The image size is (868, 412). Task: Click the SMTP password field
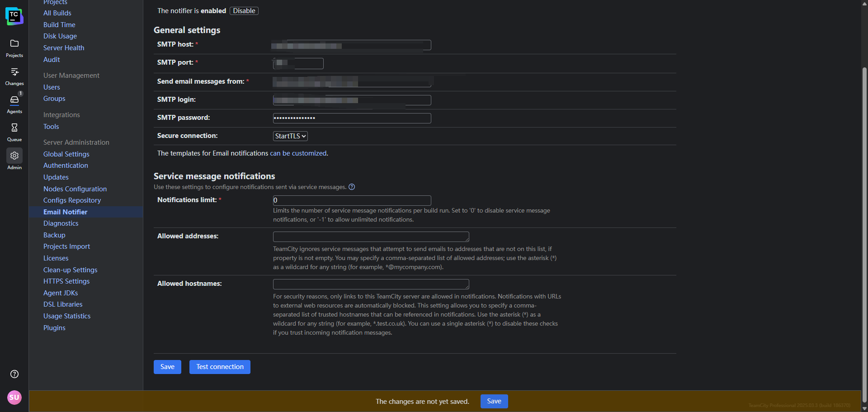[x=352, y=118]
